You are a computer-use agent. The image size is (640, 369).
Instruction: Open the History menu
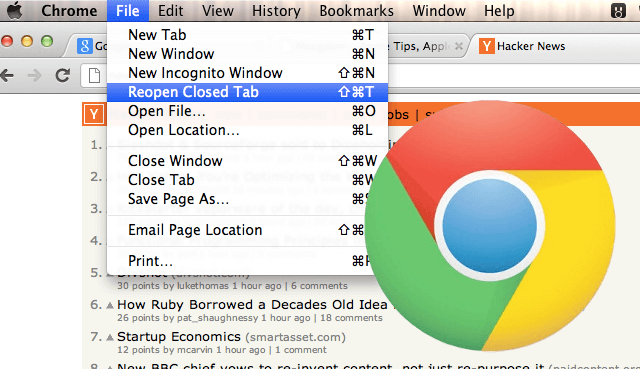276,11
